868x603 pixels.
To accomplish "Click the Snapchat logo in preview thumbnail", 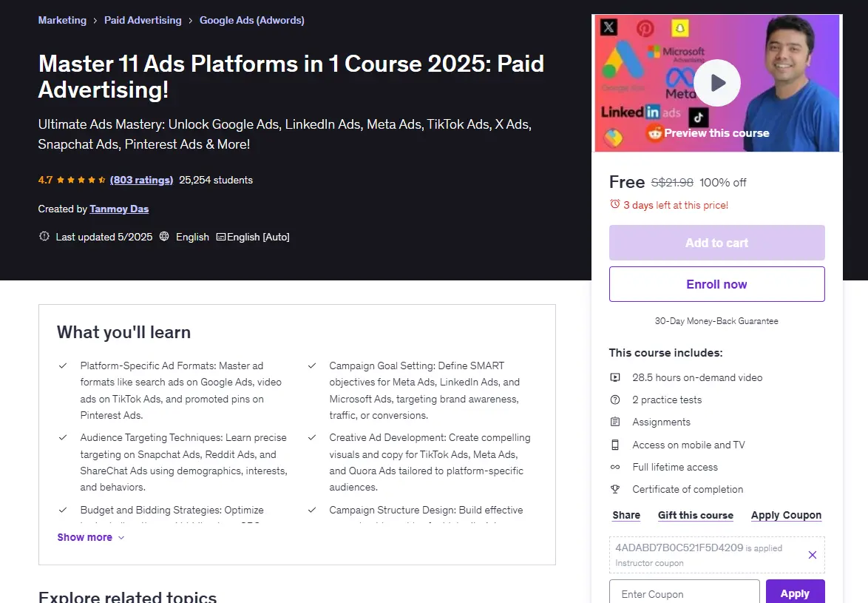I will point(679,27).
